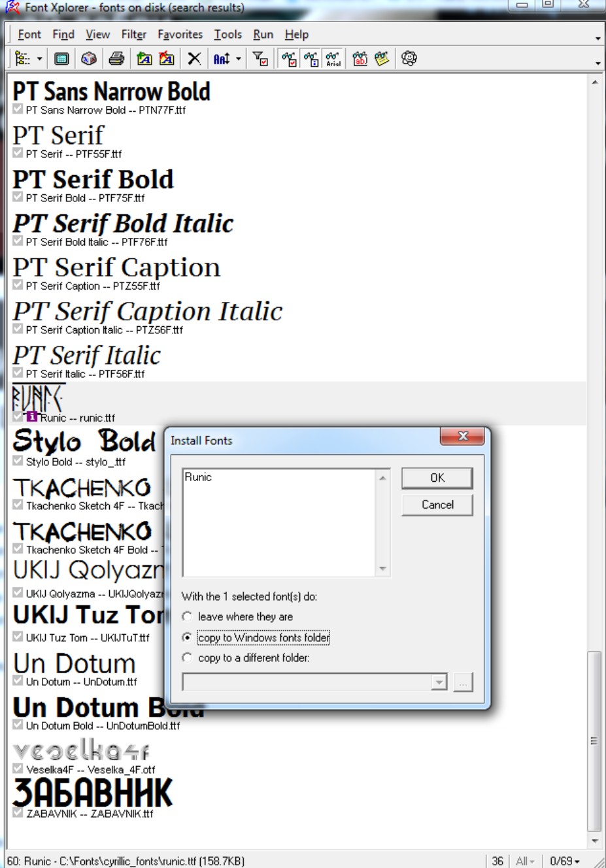Select the 'UKIJ Tuz Tom -- UKIJTuT.ttf' label
The height and width of the screenshot is (868, 606).
click(x=88, y=637)
